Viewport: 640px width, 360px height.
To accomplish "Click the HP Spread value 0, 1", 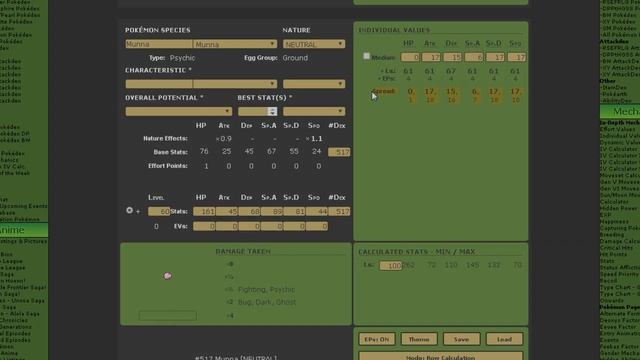I will tap(411, 95).
